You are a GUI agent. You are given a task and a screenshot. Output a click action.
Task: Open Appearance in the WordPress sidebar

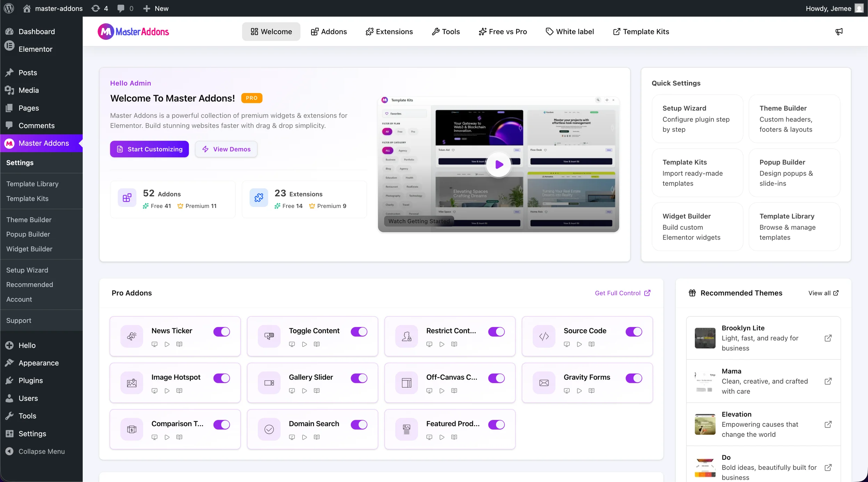pyautogui.click(x=42, y=363)
